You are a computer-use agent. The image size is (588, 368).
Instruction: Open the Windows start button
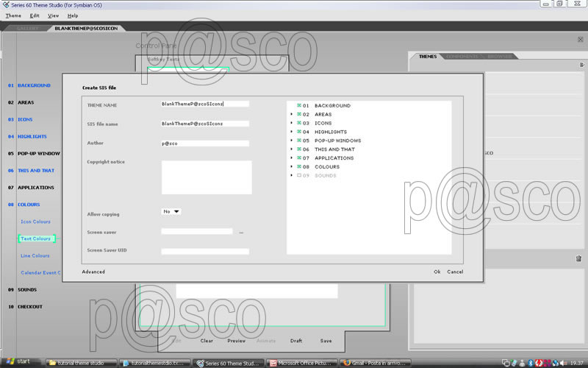click(x=19, y=362)
